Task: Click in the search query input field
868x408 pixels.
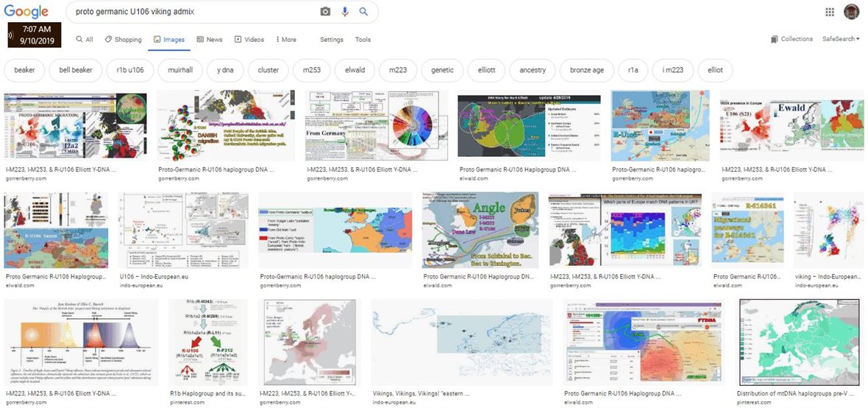Action: click(x=191, y=13)
